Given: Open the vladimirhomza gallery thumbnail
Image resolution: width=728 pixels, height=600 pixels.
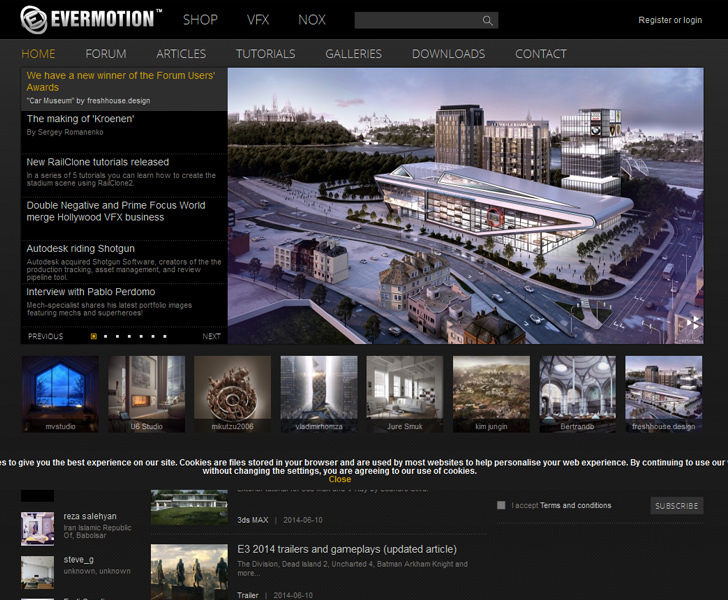Looking at the screenshot, I should coord(319,394).
